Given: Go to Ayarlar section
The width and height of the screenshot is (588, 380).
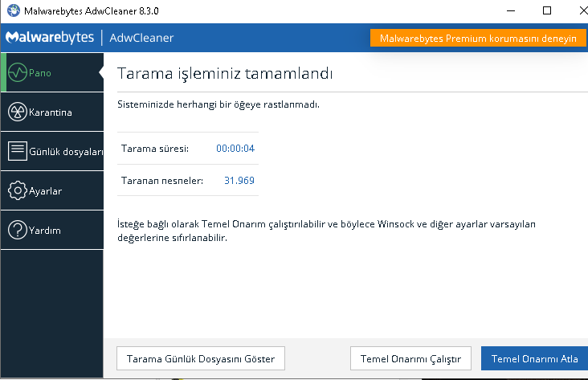Looking at the screenshot, I should click(52, 190).
